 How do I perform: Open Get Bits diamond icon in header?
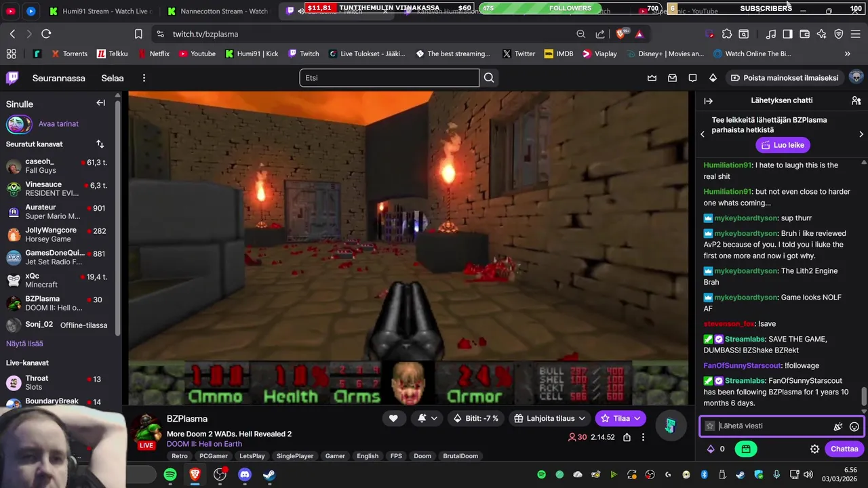click(713, 78)
